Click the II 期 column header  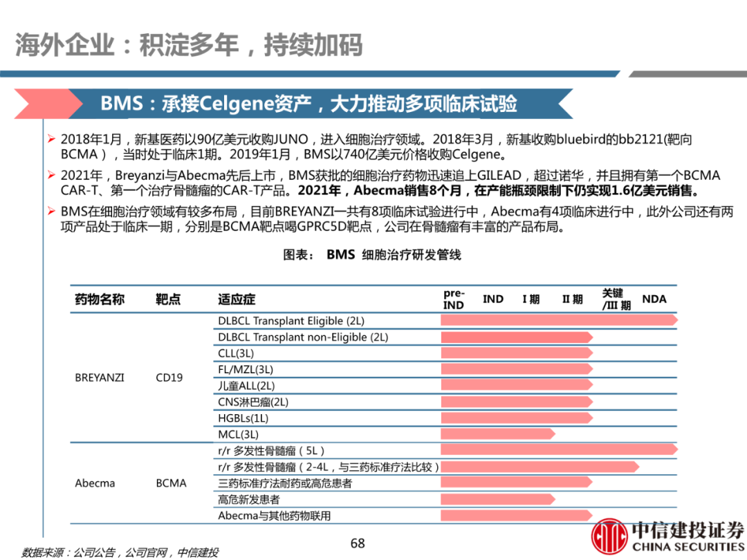573,299
